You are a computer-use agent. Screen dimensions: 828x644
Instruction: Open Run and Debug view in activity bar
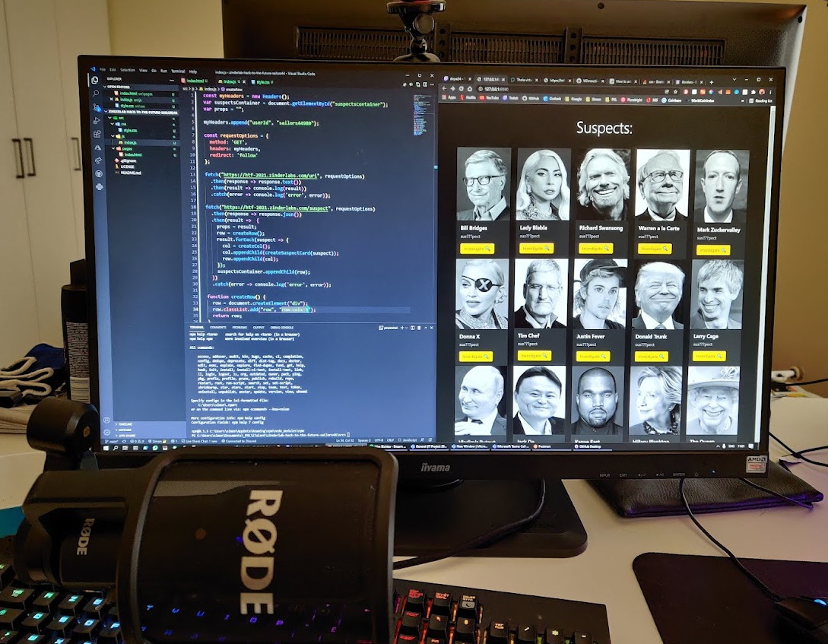coord(97,121)
